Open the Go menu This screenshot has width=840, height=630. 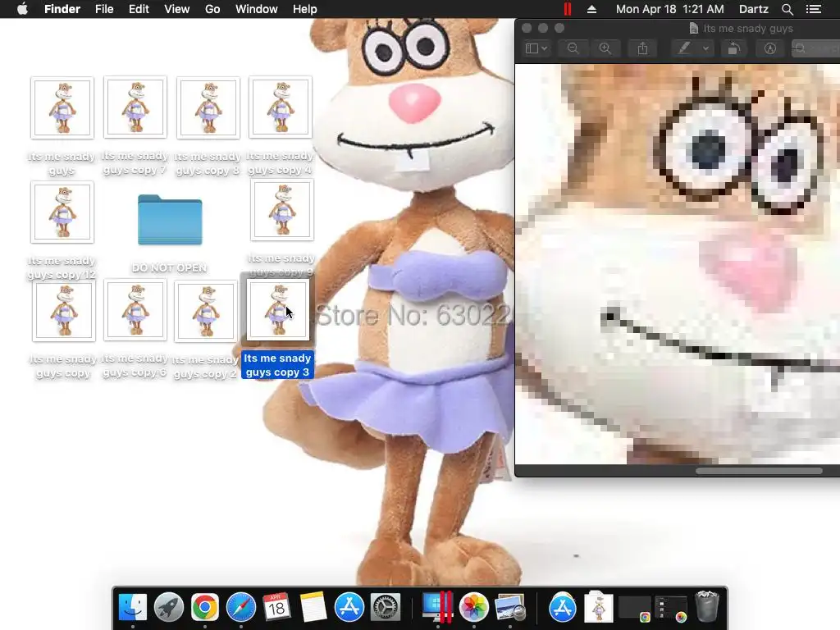pyautogui.click(x=212, y=9)
